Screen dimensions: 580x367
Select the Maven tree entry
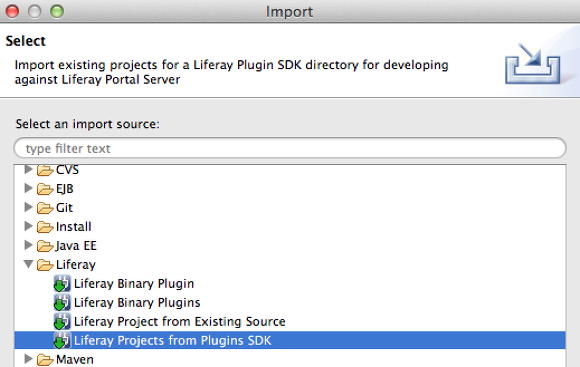[x=75, y=359]
